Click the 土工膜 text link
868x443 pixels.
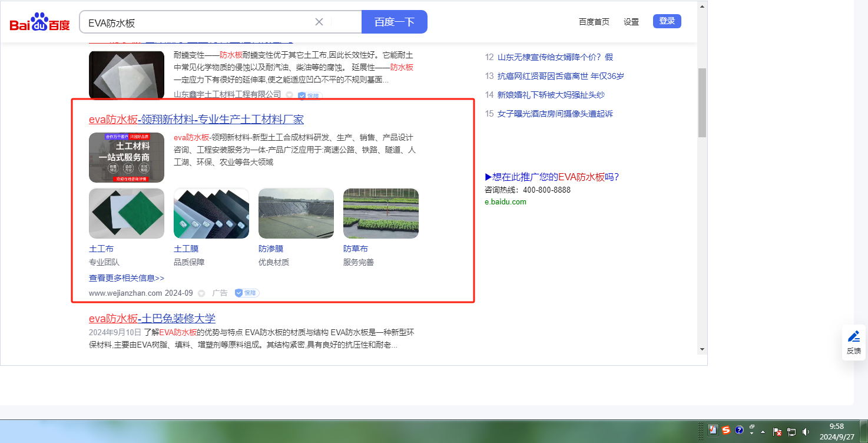[186, 249]
